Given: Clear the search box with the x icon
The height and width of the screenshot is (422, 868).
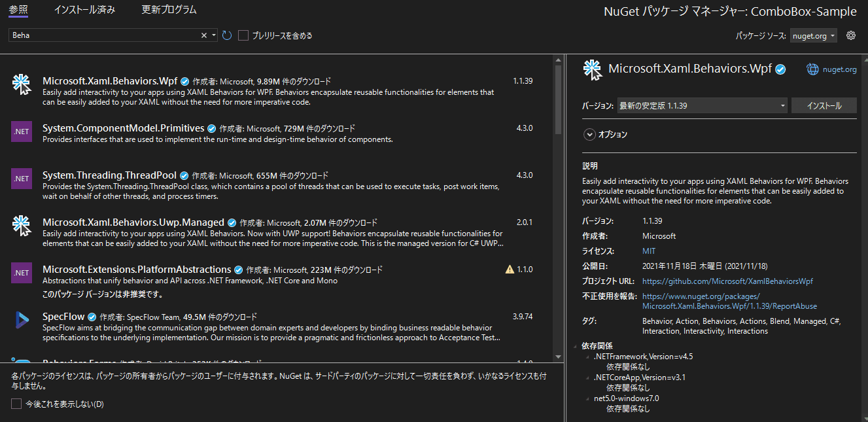Looking at the screenshot, I should click(203, 35).
